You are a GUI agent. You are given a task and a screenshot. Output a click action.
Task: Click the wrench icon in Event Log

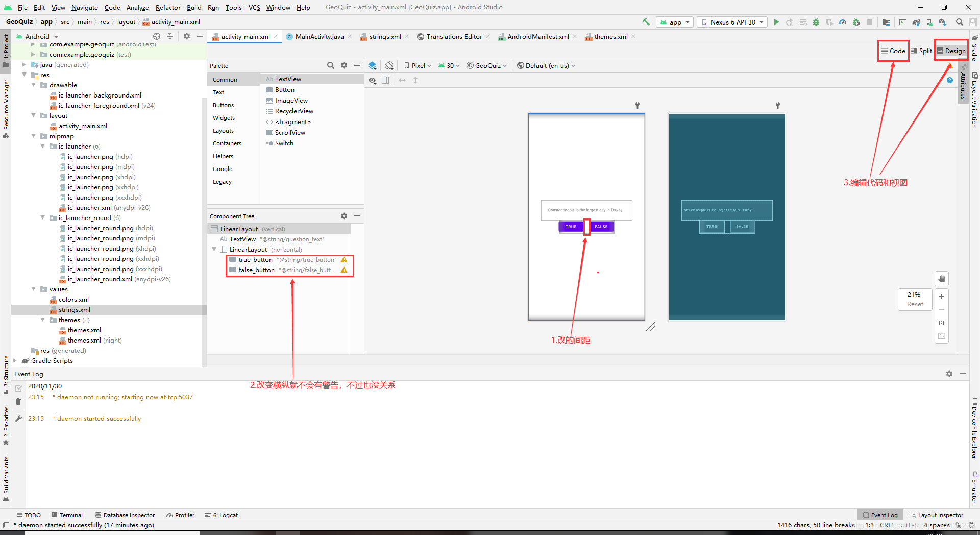(18, 419)
